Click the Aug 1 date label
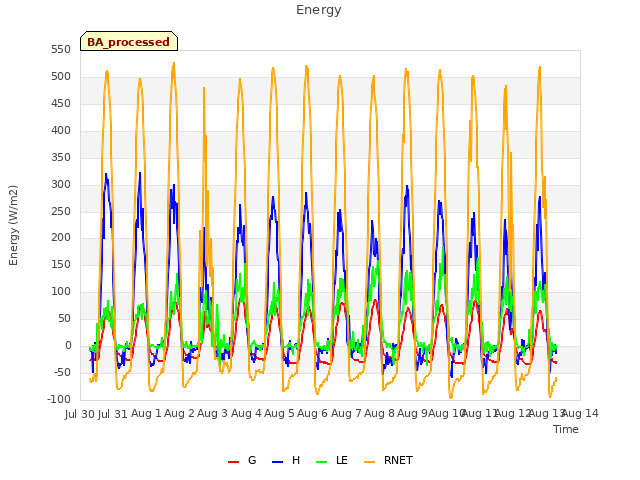 tap(146, 413)
